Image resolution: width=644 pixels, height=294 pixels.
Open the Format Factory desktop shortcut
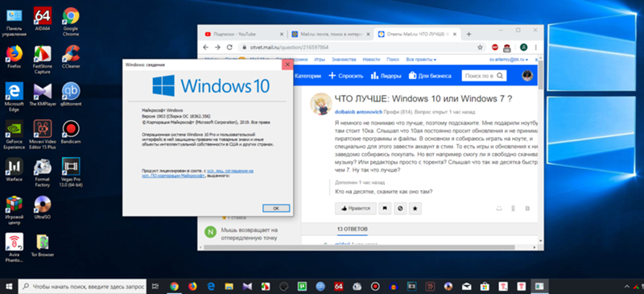[x=43, y=172]
